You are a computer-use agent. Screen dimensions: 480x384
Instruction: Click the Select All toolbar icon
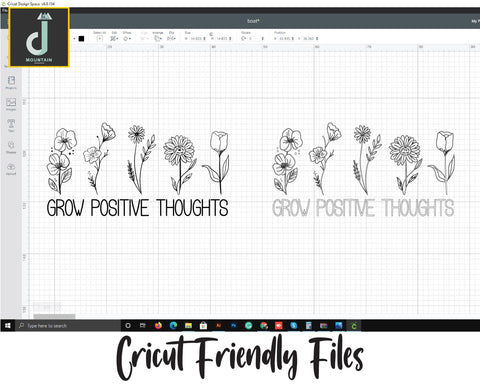pos(99,38)
